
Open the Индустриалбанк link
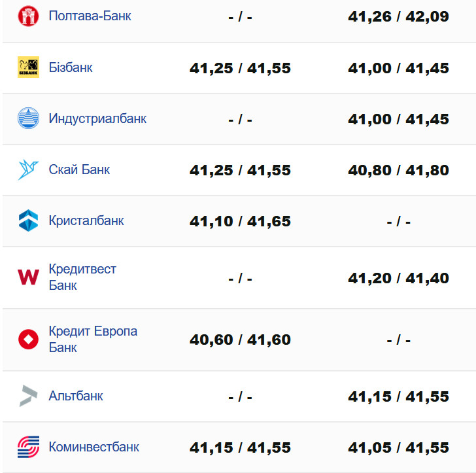(97, 118)
